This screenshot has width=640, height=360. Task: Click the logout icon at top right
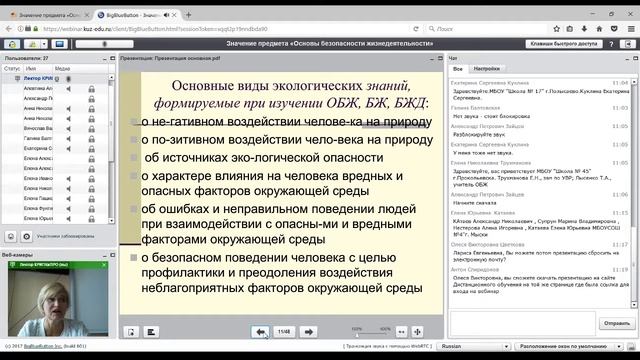(x=628, y=44)
